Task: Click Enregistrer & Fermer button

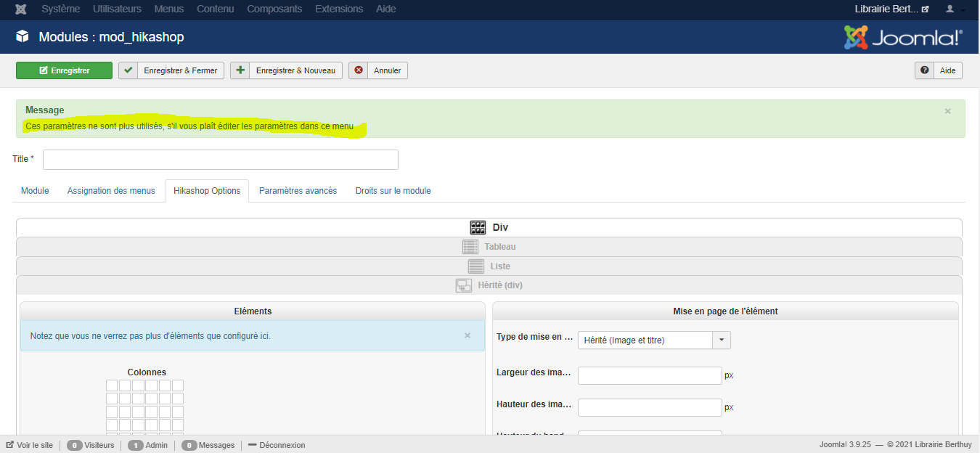Action: pyautogui.click(x=171, y=70)
